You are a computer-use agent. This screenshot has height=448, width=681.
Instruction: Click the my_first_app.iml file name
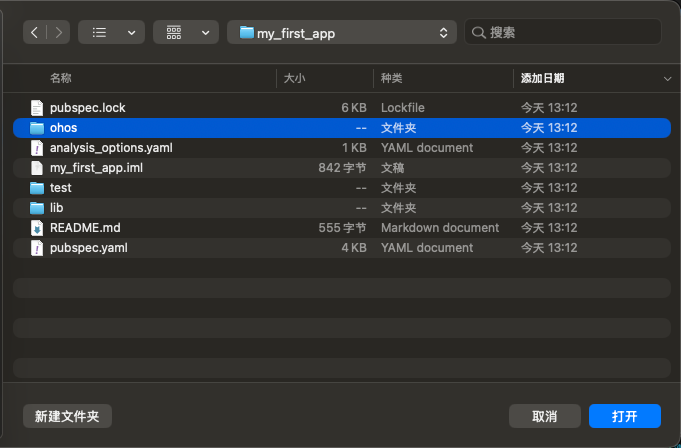point(96,168)
